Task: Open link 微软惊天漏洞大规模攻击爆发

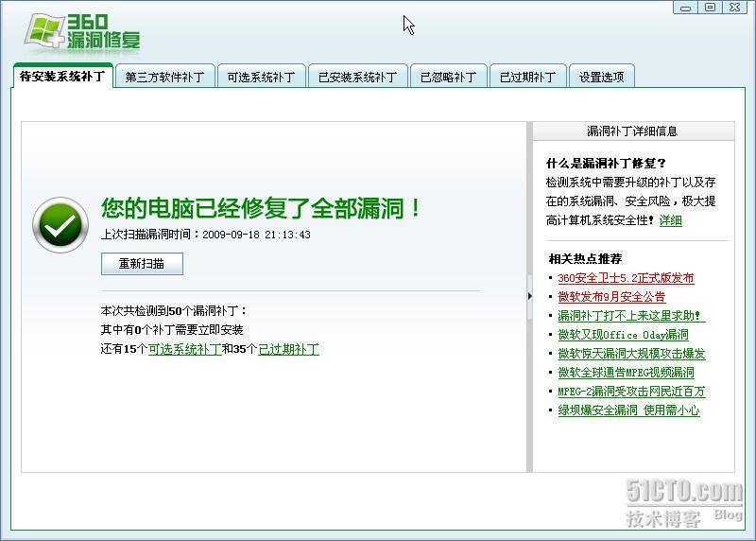Action: pos(631,354)
